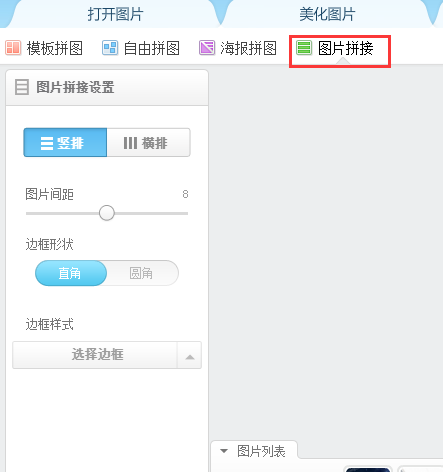Click the 自由拼图 blue collage icon

(x=110, y=47)
